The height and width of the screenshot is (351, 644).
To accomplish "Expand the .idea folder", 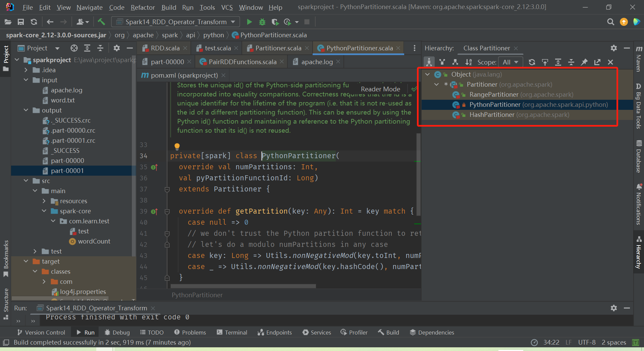I will point(26,70).
